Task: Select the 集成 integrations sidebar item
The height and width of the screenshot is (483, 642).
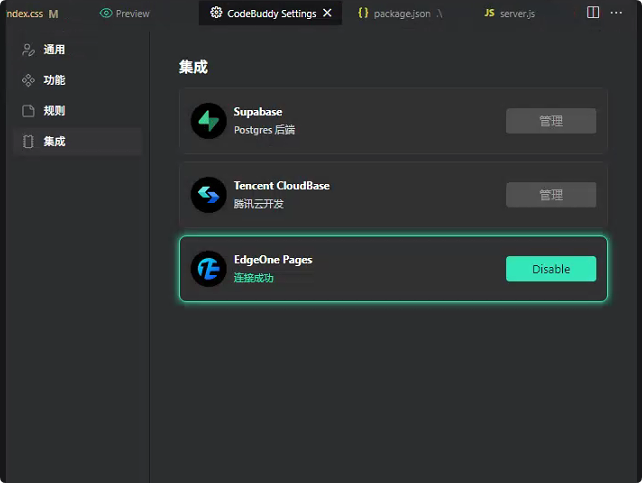Action: tap(77, 142)
